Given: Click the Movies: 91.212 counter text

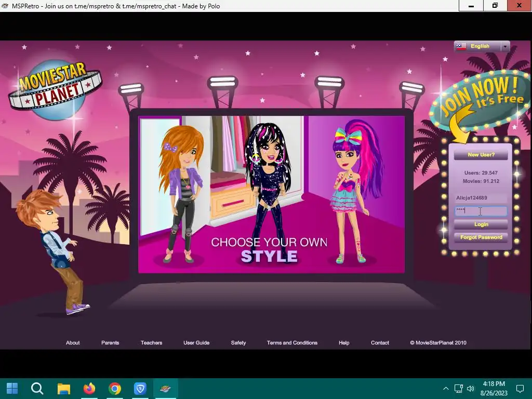Looking at the screenshot, I should coord(481,181).
